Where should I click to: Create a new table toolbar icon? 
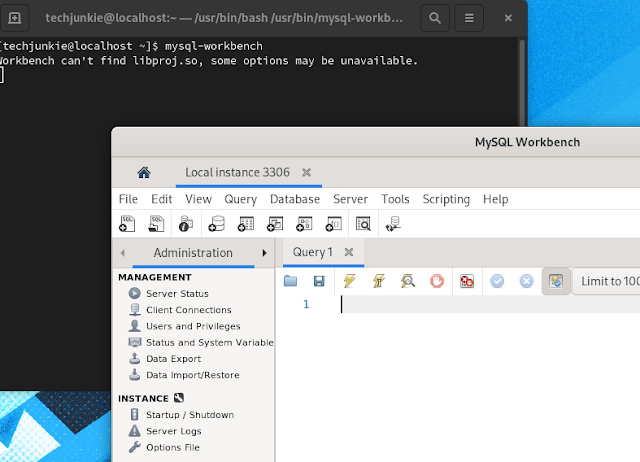[x=246, y=224]
